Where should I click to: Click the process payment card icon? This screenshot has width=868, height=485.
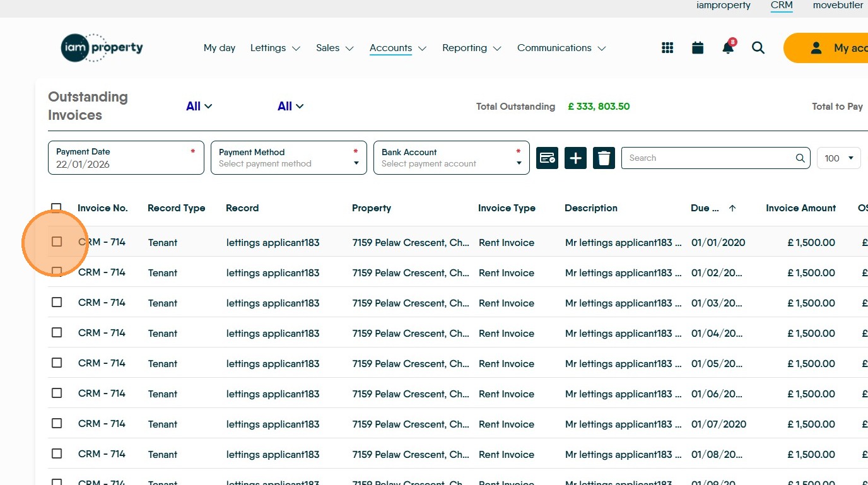pos(547,158)
